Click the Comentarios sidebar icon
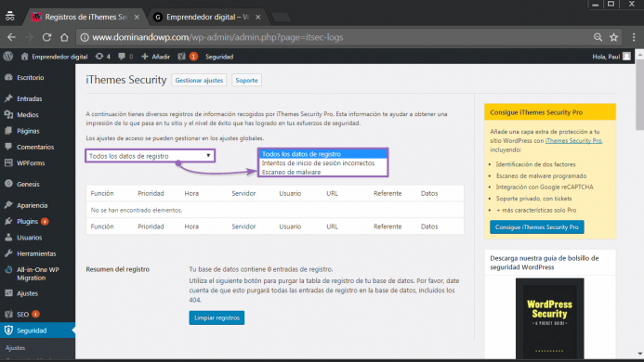Viewport: 644px width, 362px height. tap(8, 147)
